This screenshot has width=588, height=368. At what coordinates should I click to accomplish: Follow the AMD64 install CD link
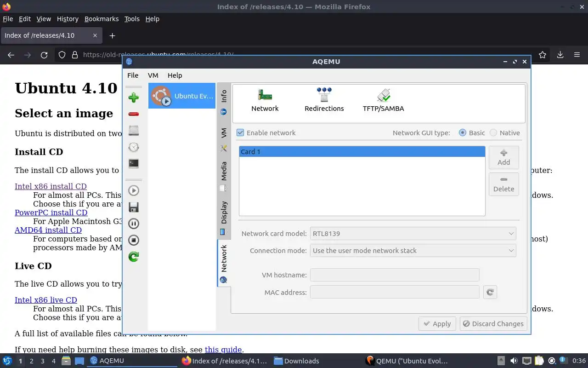pyautogui.click(x=48, y=230)
